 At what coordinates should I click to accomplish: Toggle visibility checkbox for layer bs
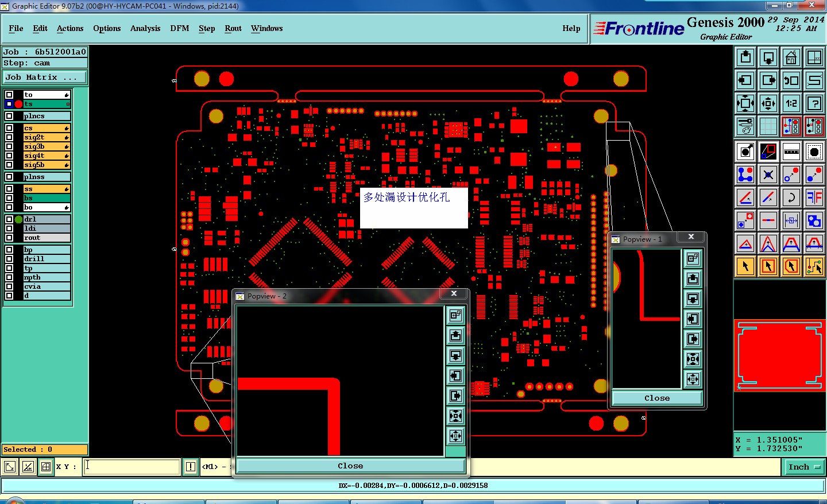point(9,198)
